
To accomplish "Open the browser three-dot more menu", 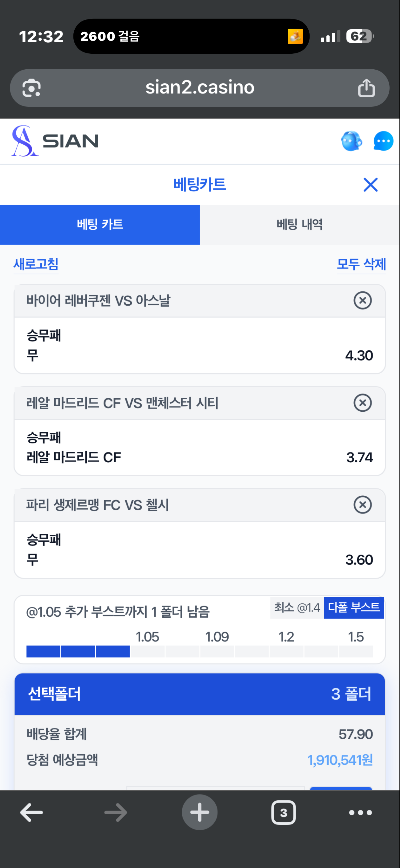I will (x=360, y=813).
